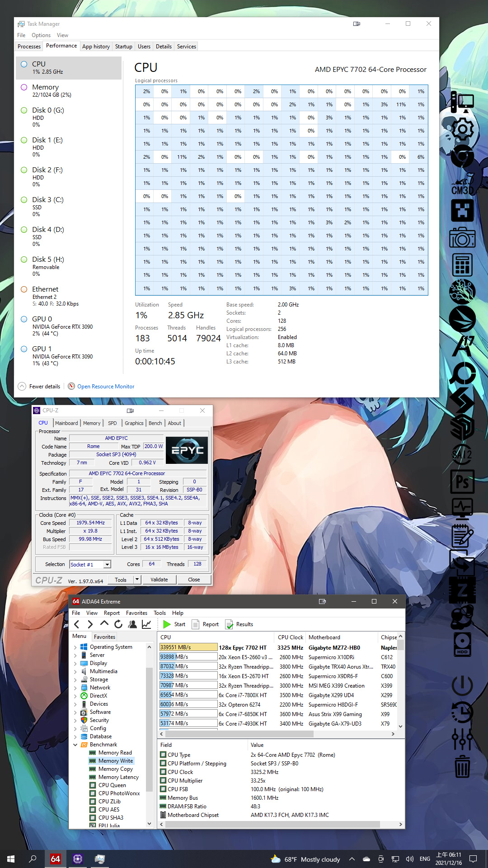Open the notepad-with-pencil icon in the dock
Screen dimensions: 488x868
(462, 536)
